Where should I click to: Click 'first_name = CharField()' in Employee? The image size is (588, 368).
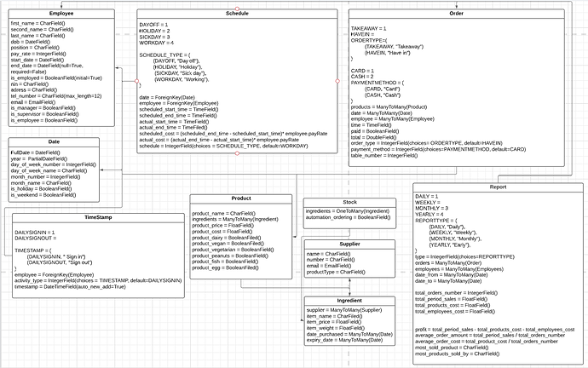37,24
